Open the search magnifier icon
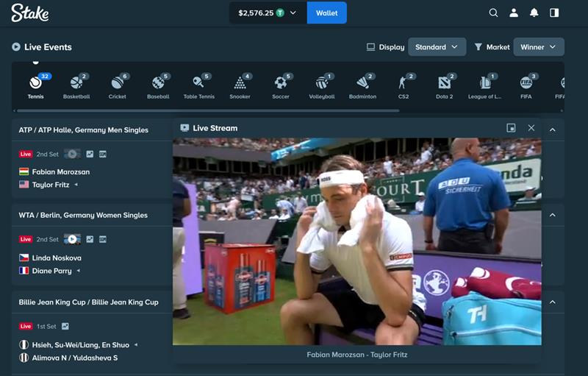Image resolution: width=588 pixels, height=376 pixels. [493, 13]
